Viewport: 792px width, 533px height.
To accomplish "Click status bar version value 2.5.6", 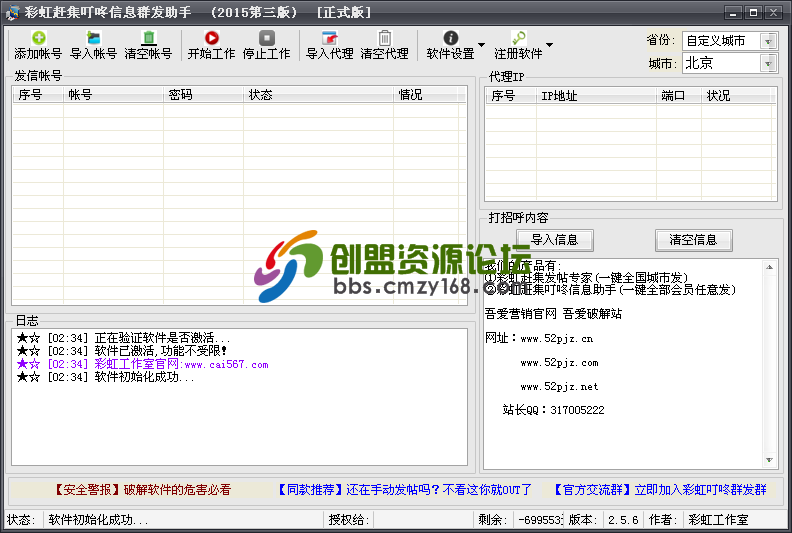I will click(623, 520).
